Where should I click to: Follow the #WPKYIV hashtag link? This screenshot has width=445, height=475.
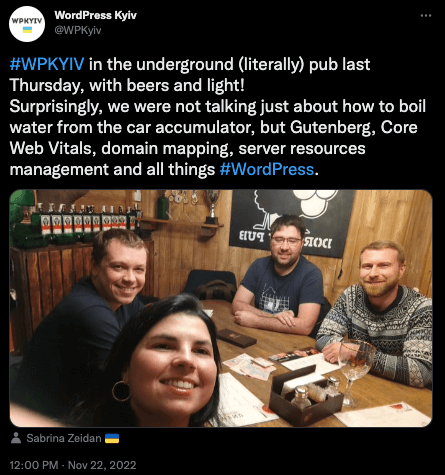coord(47,64)
